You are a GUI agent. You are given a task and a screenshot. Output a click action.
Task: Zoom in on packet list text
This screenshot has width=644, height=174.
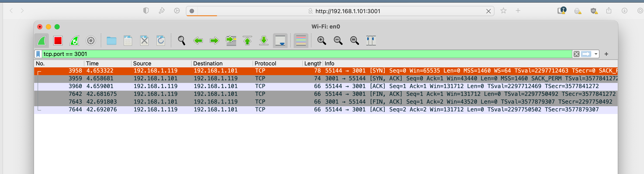point(322,40)
